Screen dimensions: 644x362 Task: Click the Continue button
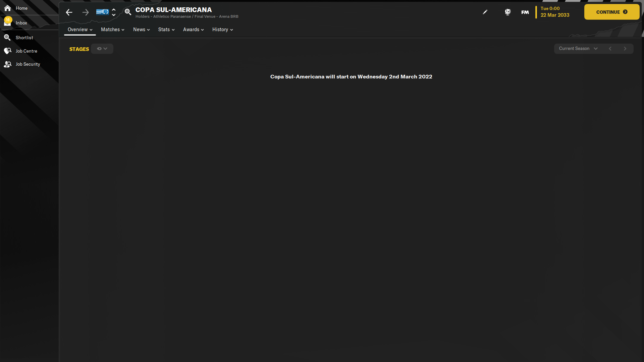pos(612,12)
